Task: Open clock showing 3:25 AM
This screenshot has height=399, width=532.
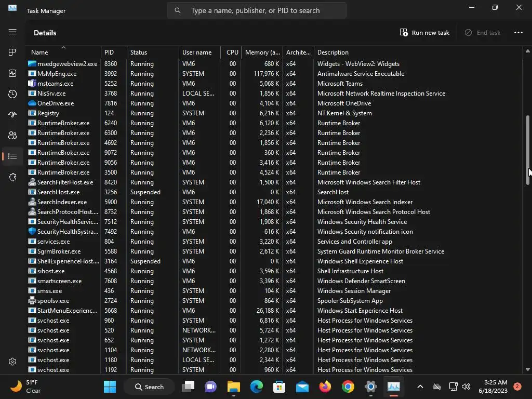Action: [493, 387]
